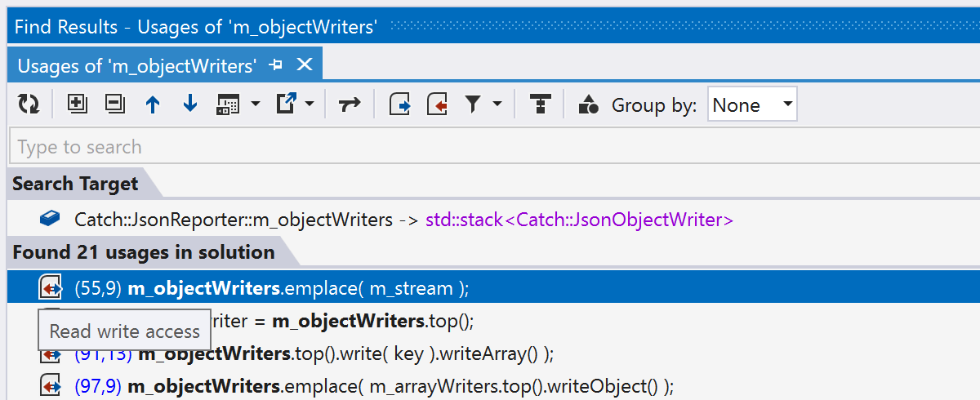Pin the Usages of 'm_objectWriters' tab

coord(276,65)
